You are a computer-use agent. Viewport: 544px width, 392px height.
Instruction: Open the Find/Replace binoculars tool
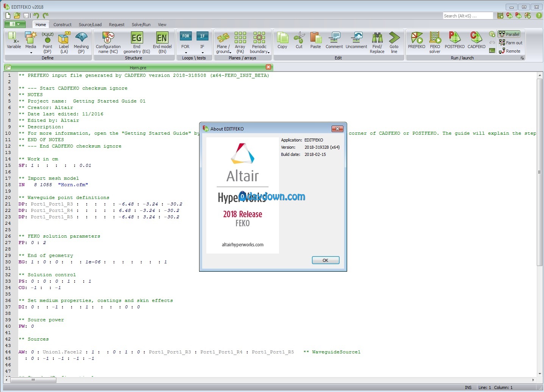(x=377, y=42)
